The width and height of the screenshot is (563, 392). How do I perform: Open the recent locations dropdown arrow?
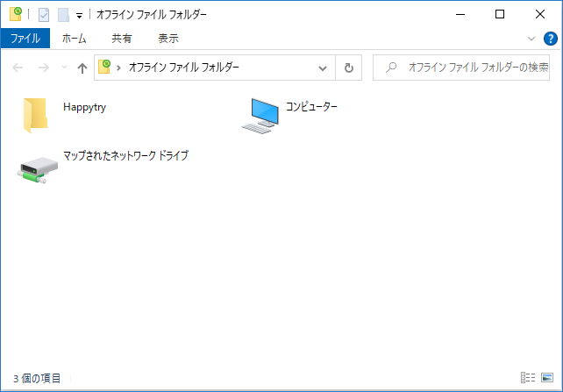coord(65,68)
